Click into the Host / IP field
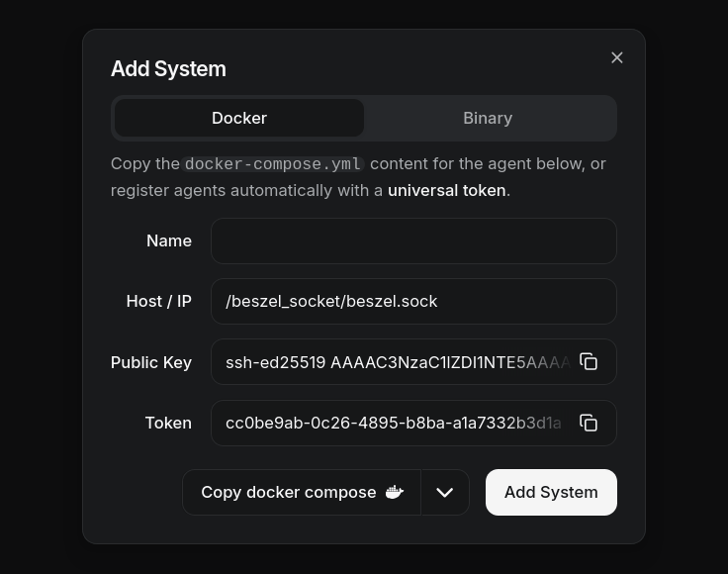Image resolution: width=728 pixels, height=574 pixels. coord(413,302)
